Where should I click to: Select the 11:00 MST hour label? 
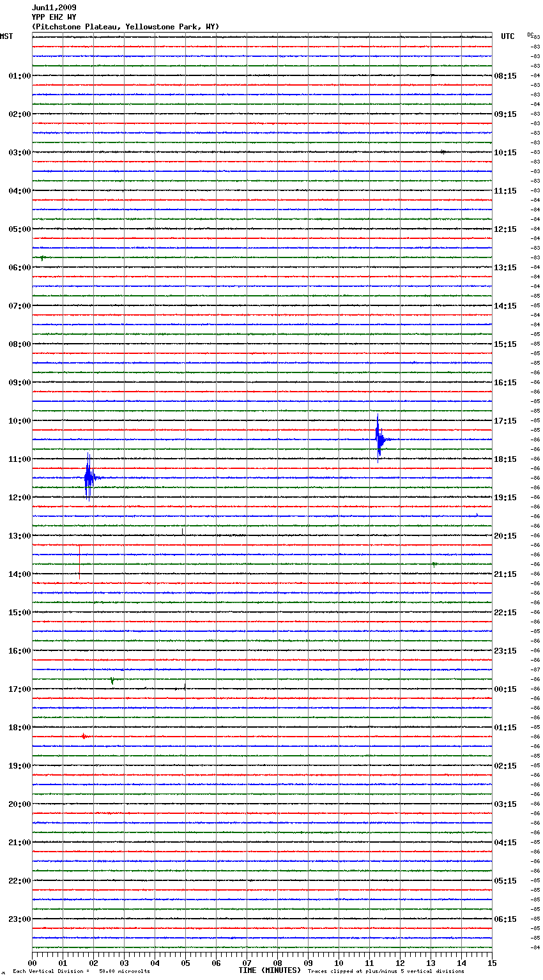20,459
